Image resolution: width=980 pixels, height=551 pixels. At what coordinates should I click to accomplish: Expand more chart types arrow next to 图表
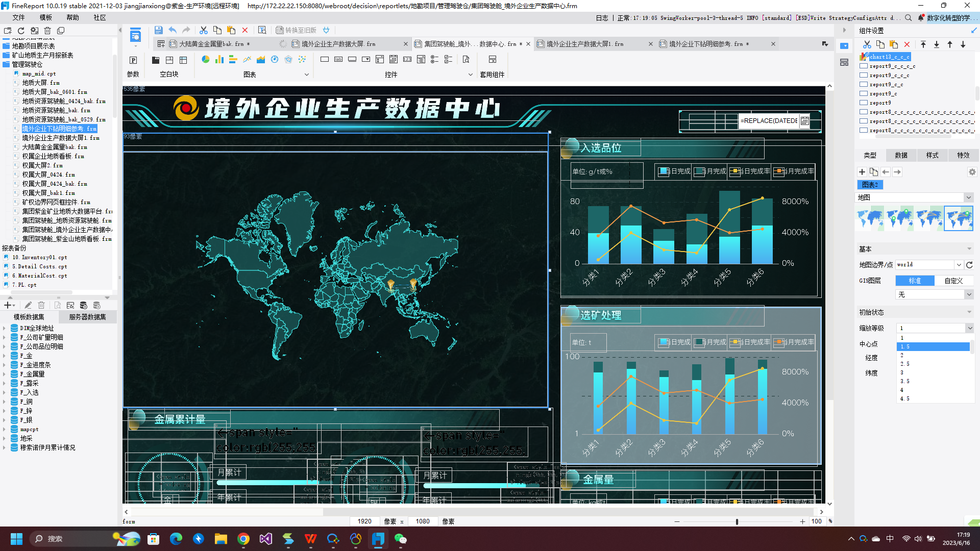click(307, 74)
